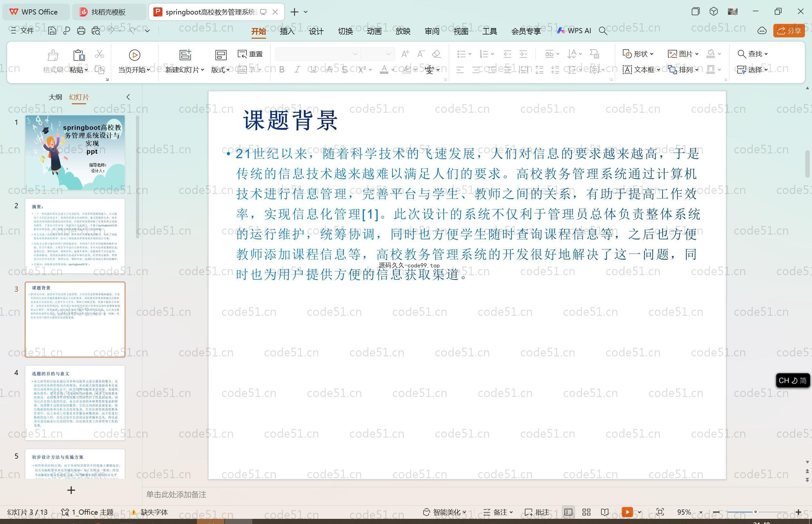Click the Undo arrow
The width and height of the screenshot is (812, 524).
(x=111, y=31)
